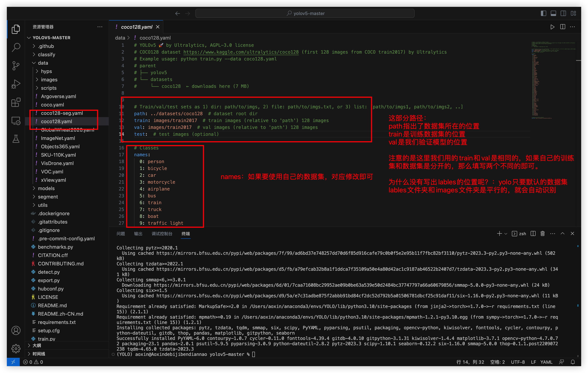Viewport: 588px width, 373px height.
Task: Kill terminal with the trash icon
Action: click(542, 234)
